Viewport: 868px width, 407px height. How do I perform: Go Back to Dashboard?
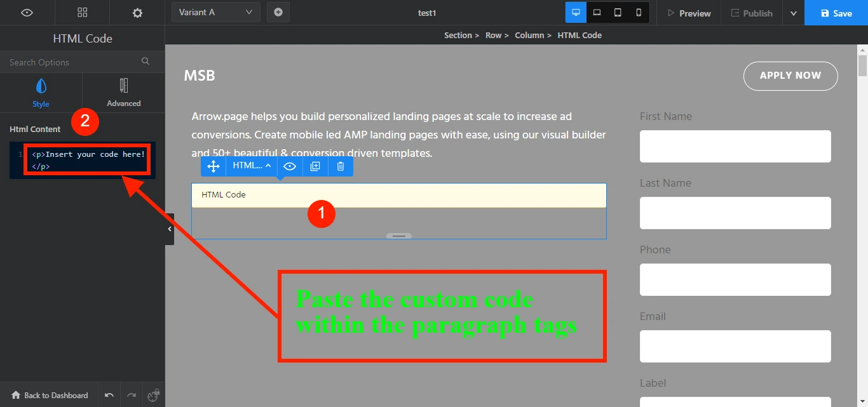click(50, 395)
